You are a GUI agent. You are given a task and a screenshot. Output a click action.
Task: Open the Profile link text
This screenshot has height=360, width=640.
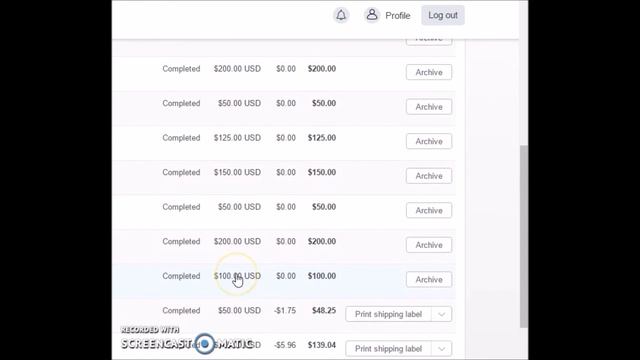(398, 16)
